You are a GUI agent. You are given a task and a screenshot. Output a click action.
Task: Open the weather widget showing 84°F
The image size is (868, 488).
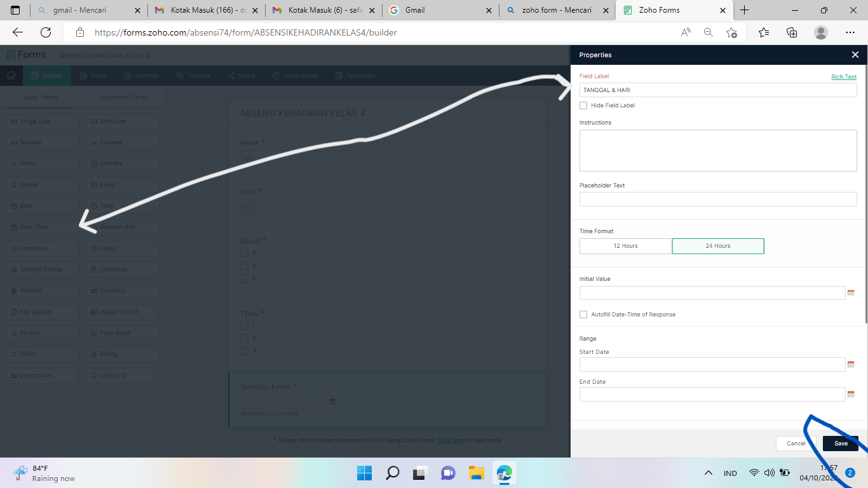[44, 473]
